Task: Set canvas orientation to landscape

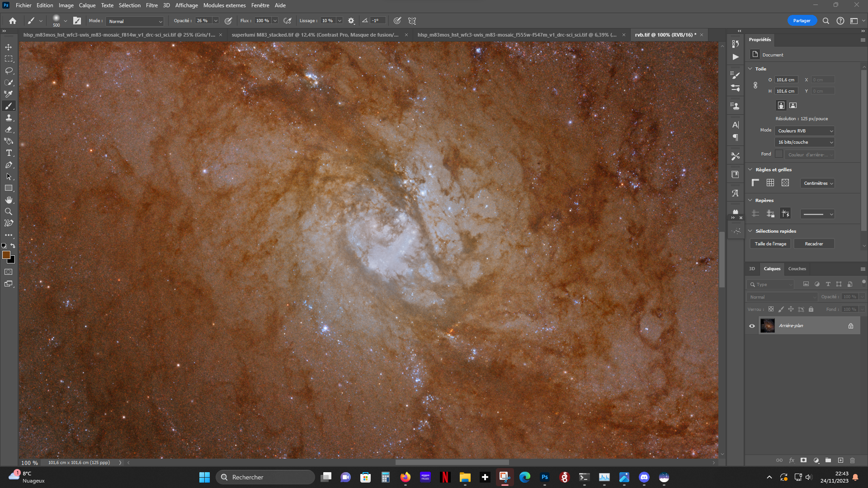Action: 793,105
